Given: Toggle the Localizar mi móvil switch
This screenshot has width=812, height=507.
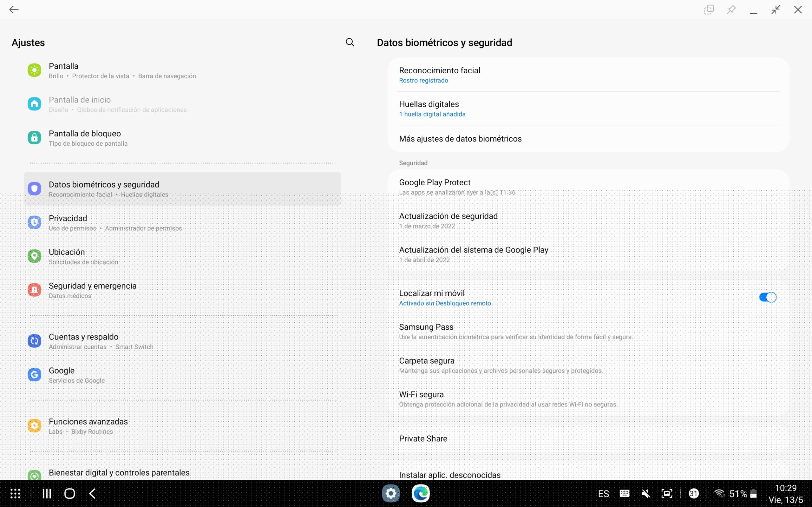Looking at the screenshot, I should (767, 297).
